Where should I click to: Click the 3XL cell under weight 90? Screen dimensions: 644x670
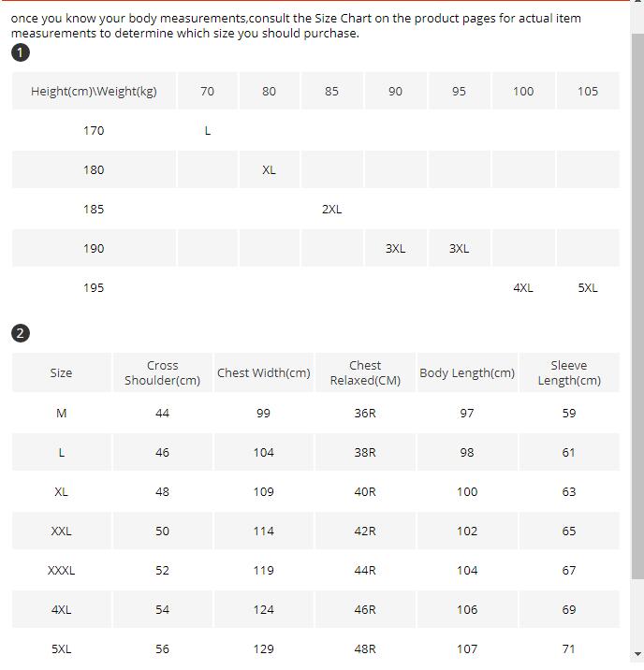[395, 248]
